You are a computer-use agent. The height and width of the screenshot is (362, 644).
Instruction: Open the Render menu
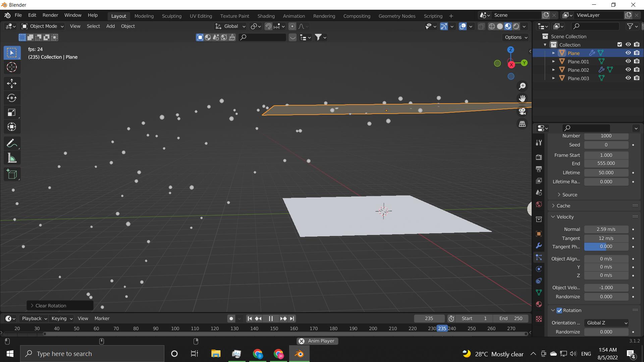50,15
